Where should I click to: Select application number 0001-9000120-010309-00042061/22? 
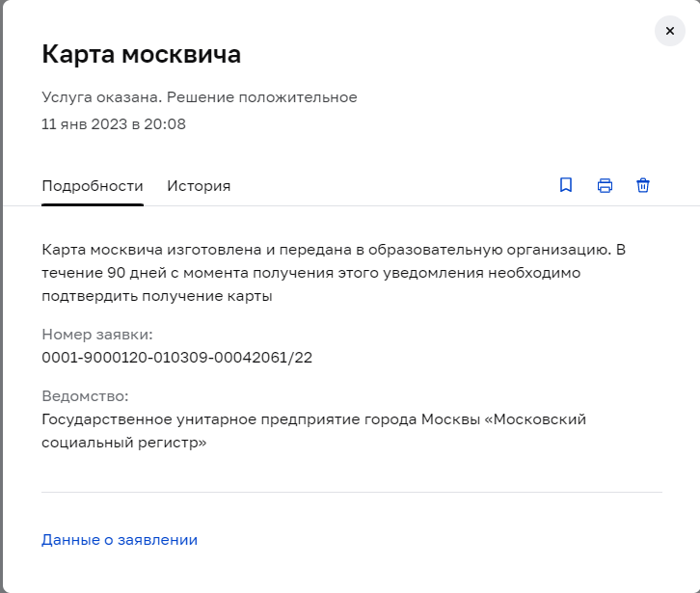[176, 358]
